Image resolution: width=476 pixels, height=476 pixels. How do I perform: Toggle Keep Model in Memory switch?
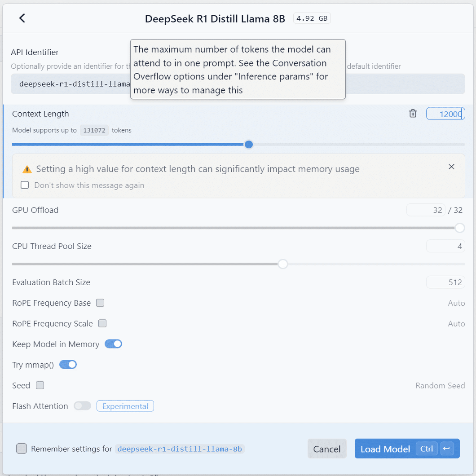click(x=113, y=344)
